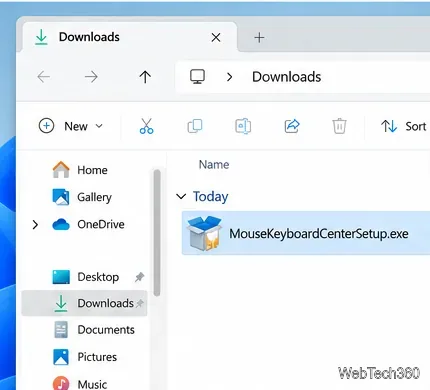Select Downloads in the sidebar
This screenshot has width=430, height=390.
(x=84, y=303)
